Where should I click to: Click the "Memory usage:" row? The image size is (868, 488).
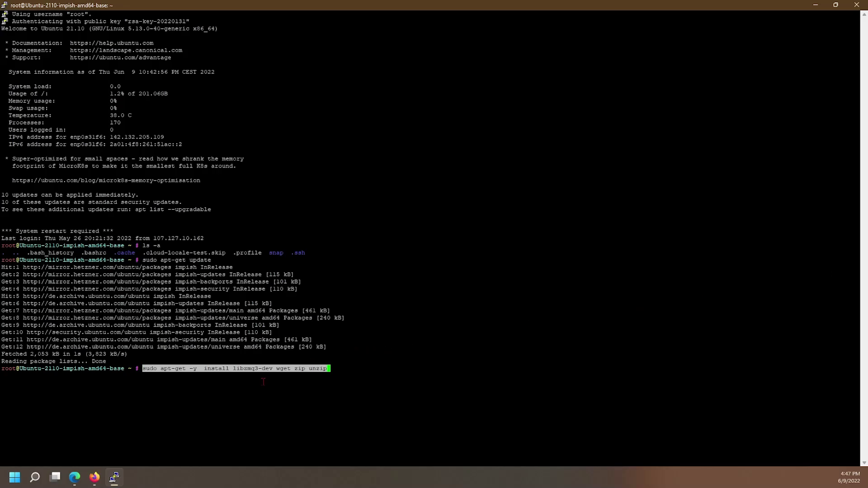62,101
